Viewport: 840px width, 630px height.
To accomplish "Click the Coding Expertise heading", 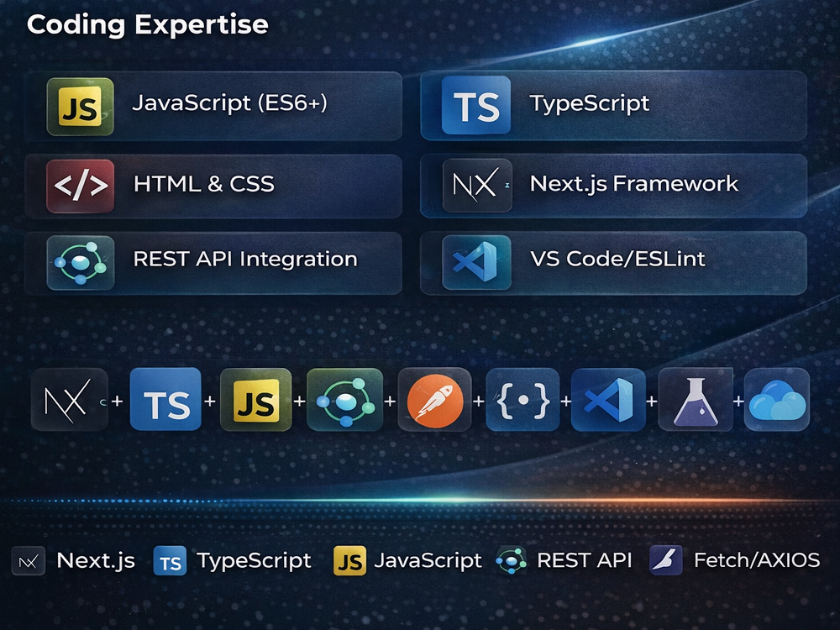I will (x=148, y=25).
